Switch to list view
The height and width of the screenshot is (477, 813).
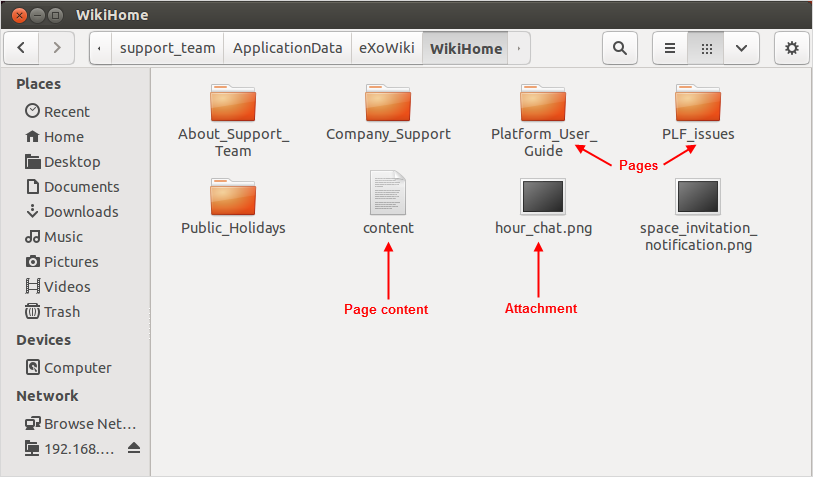click(670, 48)
